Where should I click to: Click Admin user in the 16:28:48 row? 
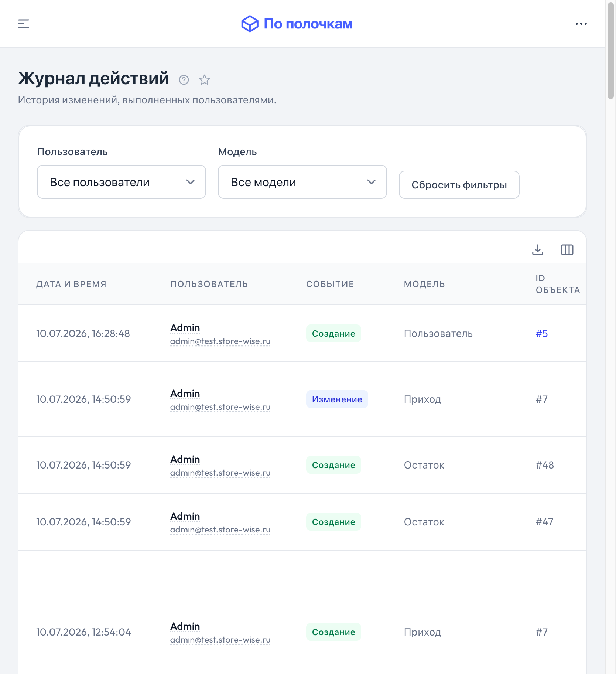(x=185, y=328)
